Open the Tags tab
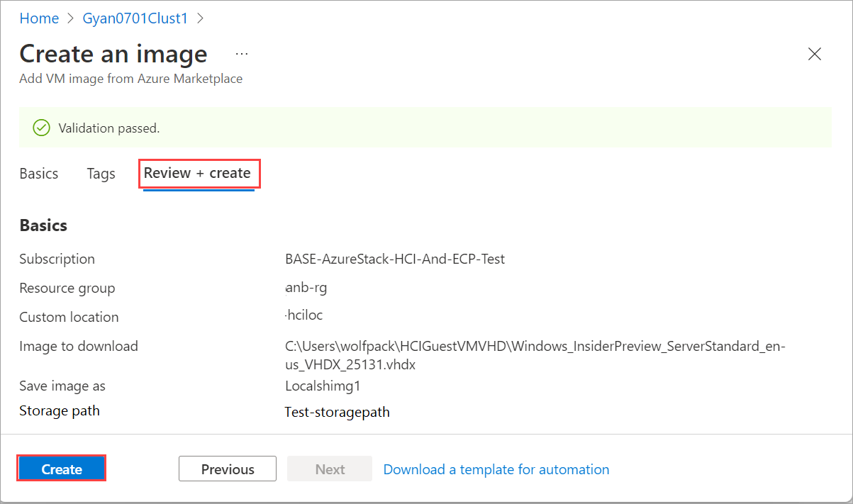 pos(101,174)
